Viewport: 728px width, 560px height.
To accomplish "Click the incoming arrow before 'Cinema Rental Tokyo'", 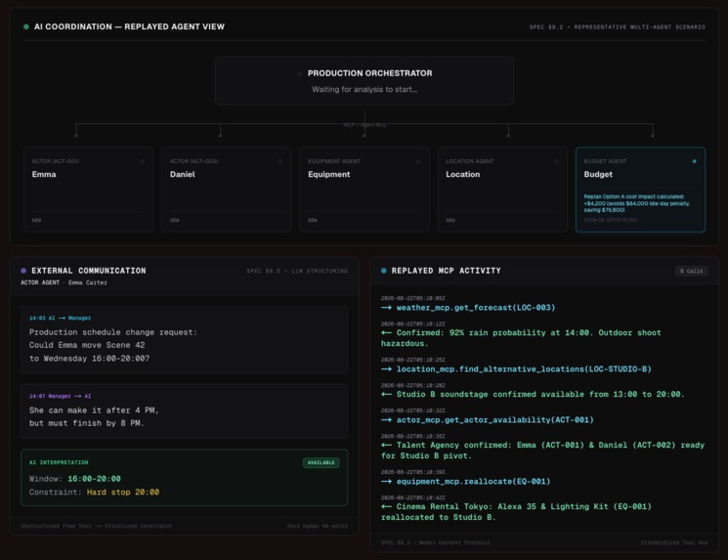I will pyautogui.click(x=386, y=506).
